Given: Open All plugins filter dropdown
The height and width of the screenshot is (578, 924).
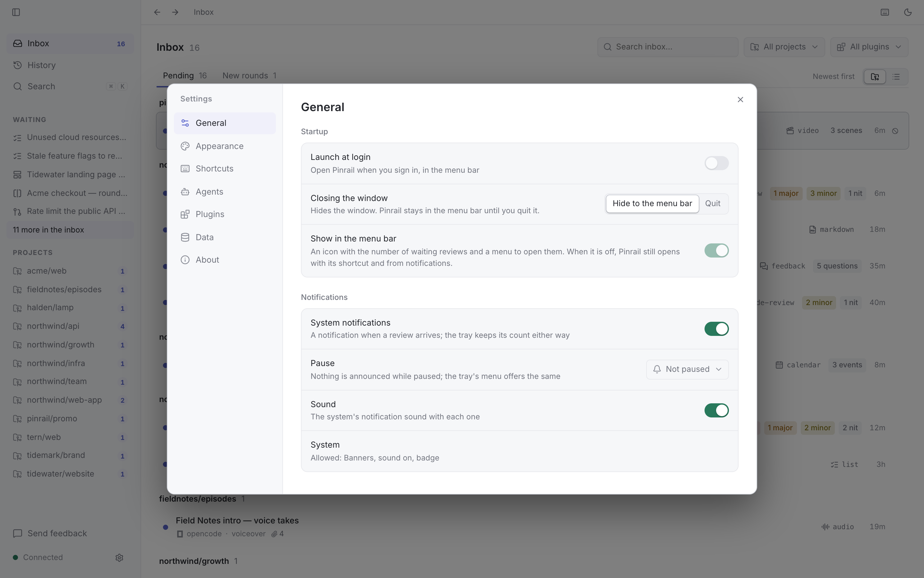Looking at the screenshot, I should 869,47.
